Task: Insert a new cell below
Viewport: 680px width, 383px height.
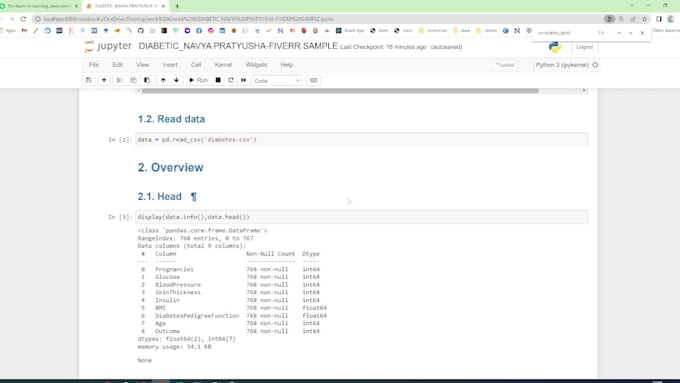Action: [x=104, y=80]
